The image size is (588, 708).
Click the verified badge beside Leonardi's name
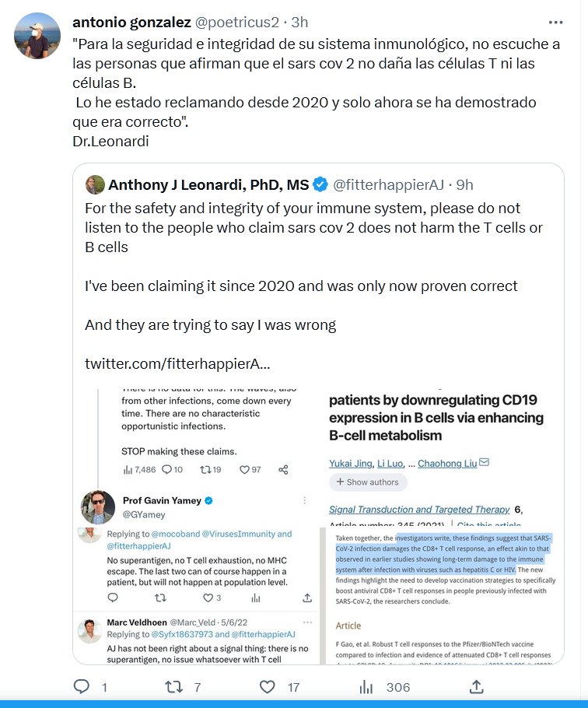(x=320, y=184)
